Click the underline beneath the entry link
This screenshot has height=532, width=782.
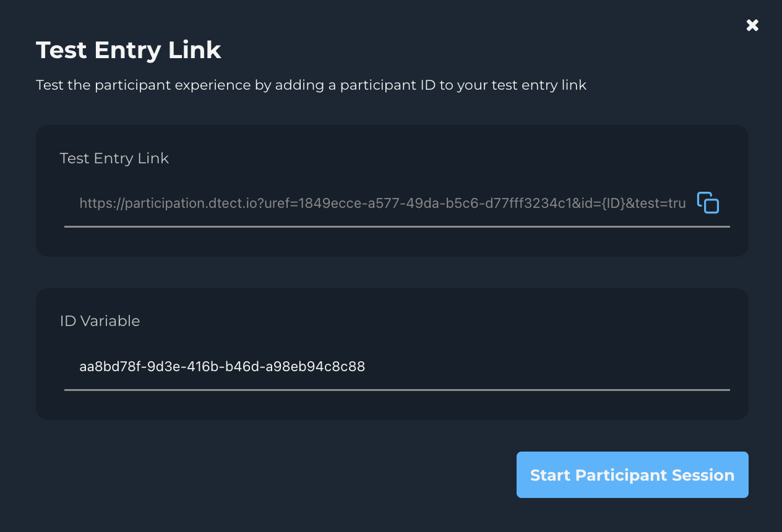coord(396,228)
